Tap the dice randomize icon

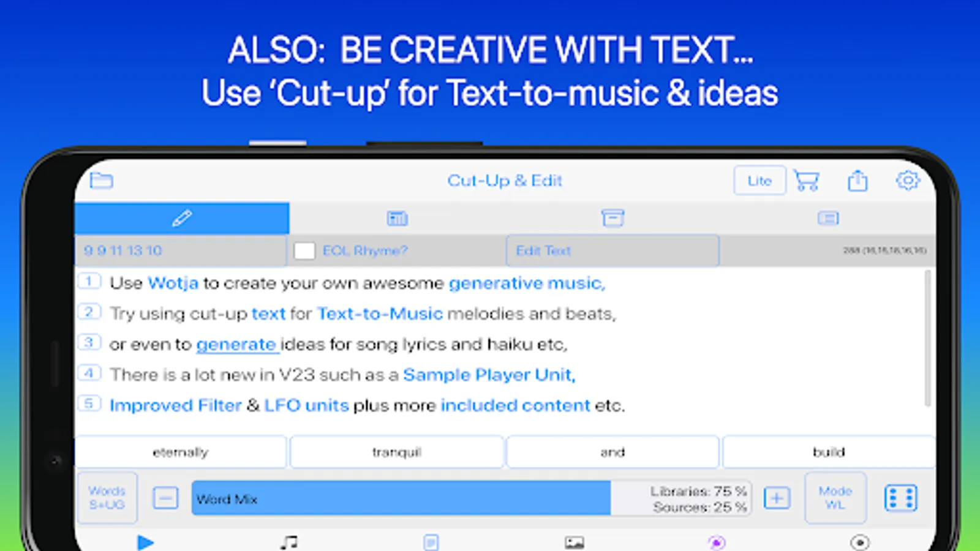point(900,498)
